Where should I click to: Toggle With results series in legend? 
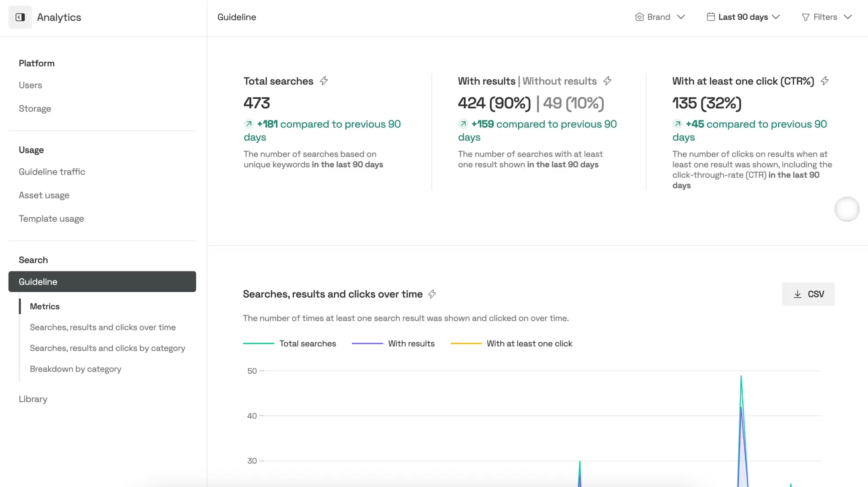pyautogui.click(x=411, y=344)
